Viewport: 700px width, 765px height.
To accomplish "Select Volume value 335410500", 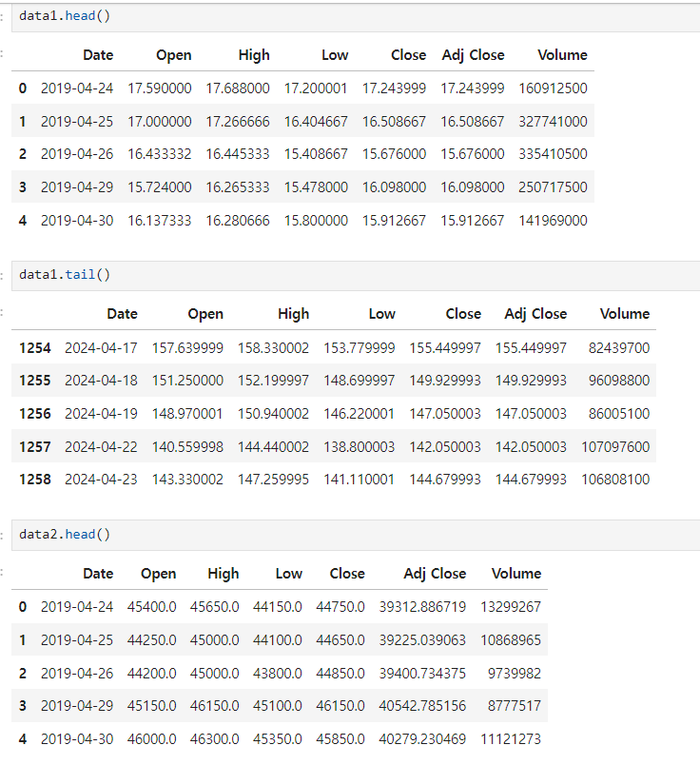I will (x=553, y=154).
